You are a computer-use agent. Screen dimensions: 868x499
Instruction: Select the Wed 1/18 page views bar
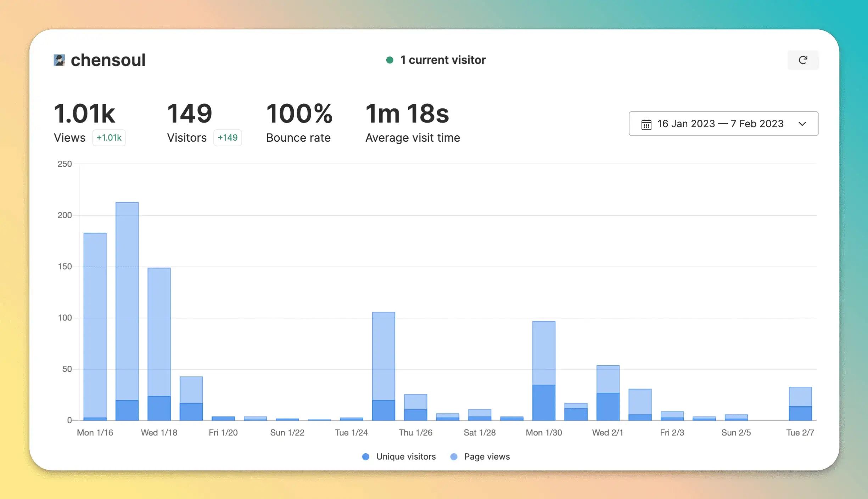click(159, 332)
